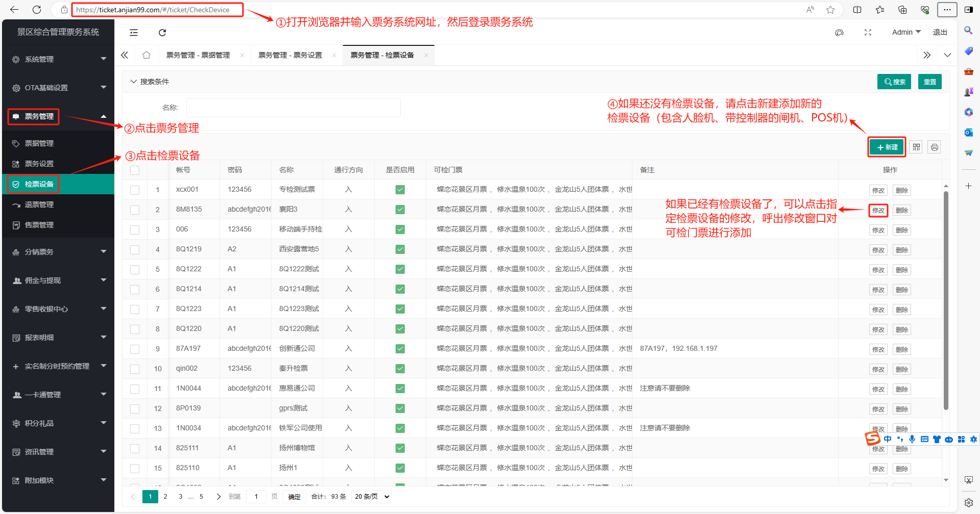Open browser more options menu

947,10
